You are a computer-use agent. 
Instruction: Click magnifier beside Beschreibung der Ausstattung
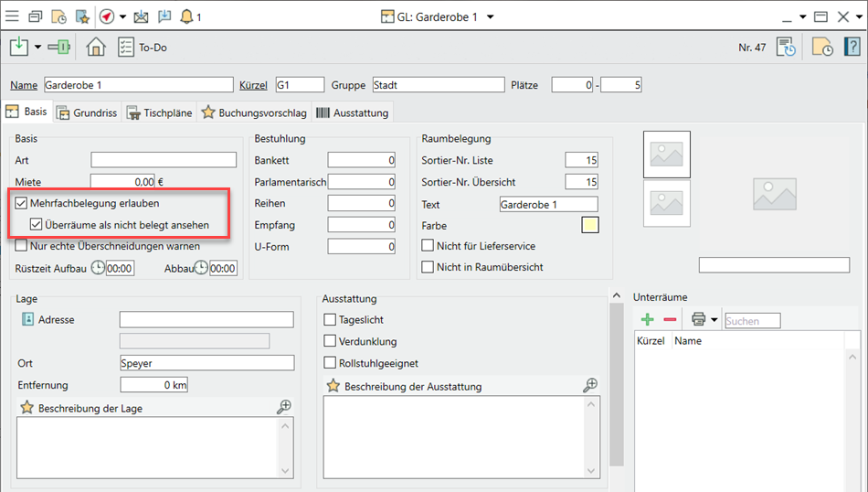[590, 386]
